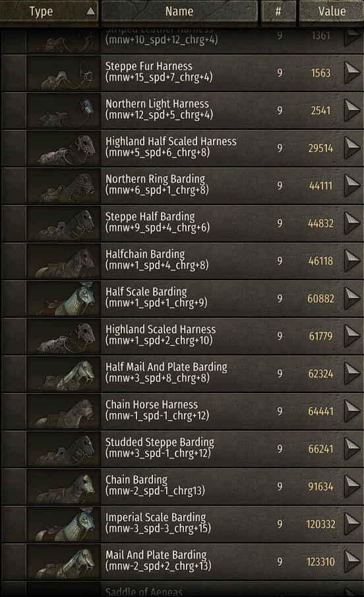364x597 pixels.
Task: Click the Type sort ascending triangle
Action: tap(90, 11)
